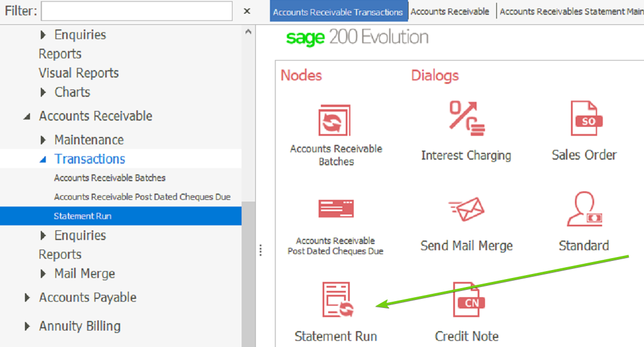Expand the Maintenance tree node
644x347 pixels.
pyautogui.click(x=44, y=140)
